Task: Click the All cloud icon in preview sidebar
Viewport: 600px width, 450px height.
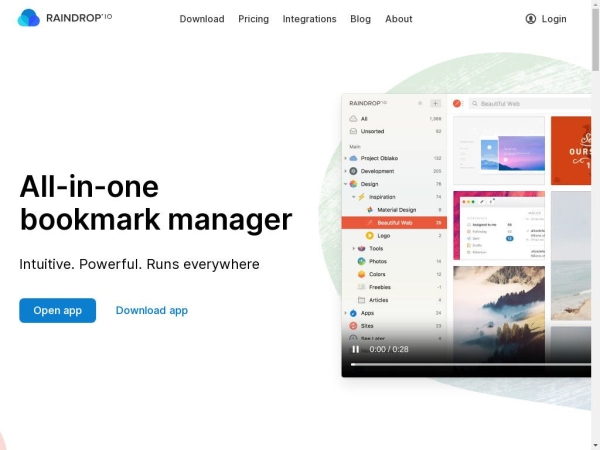Action: tap(353, 119)
